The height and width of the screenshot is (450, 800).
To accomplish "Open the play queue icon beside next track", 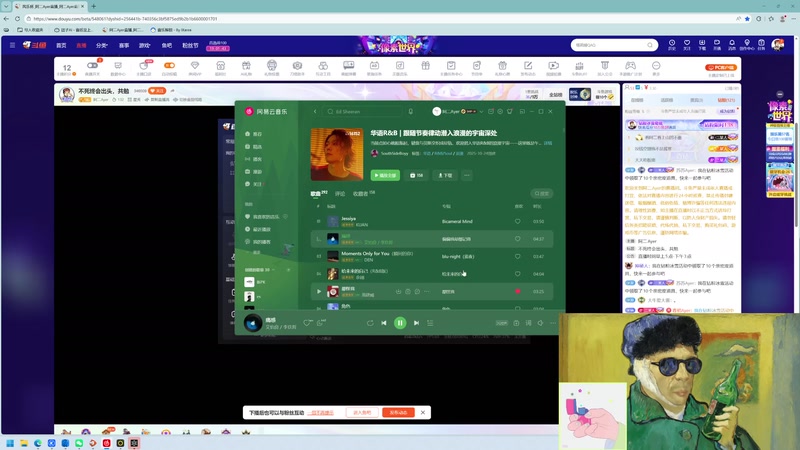I will pos(430,323).
